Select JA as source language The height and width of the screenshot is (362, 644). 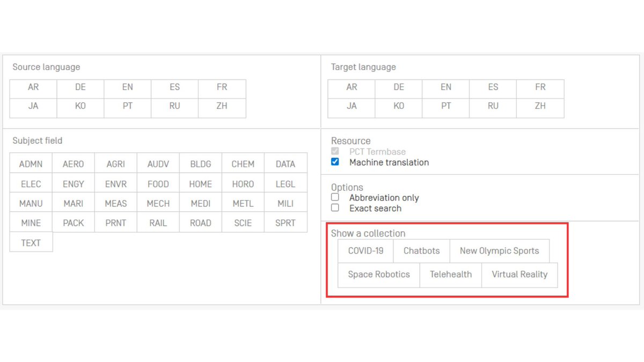point(33,108)
